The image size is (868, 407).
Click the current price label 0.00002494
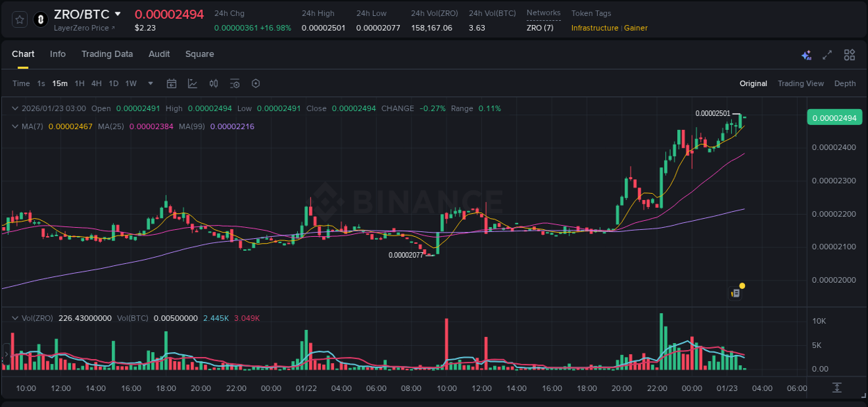(834, 117)
